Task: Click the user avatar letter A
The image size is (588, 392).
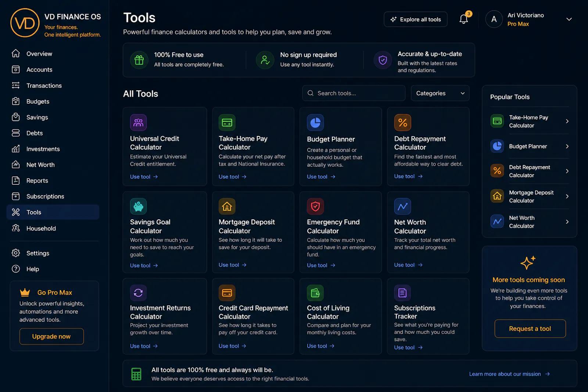Action: (494, 19)
